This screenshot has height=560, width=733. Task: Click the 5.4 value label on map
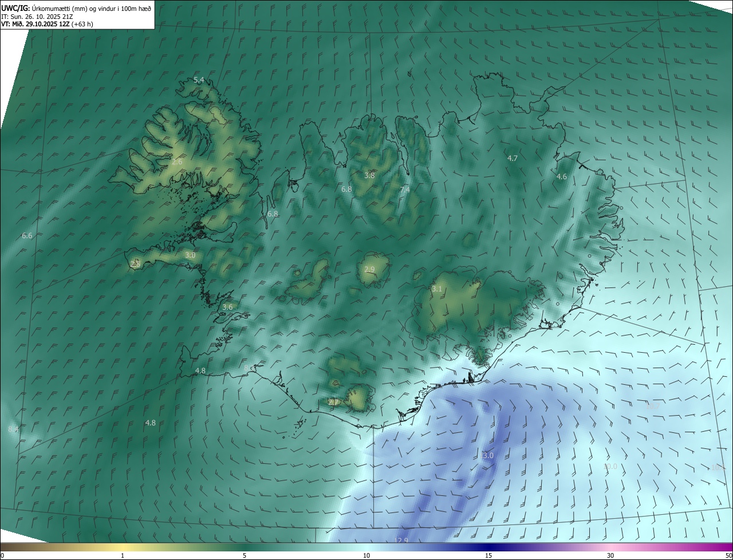[199, 80]
